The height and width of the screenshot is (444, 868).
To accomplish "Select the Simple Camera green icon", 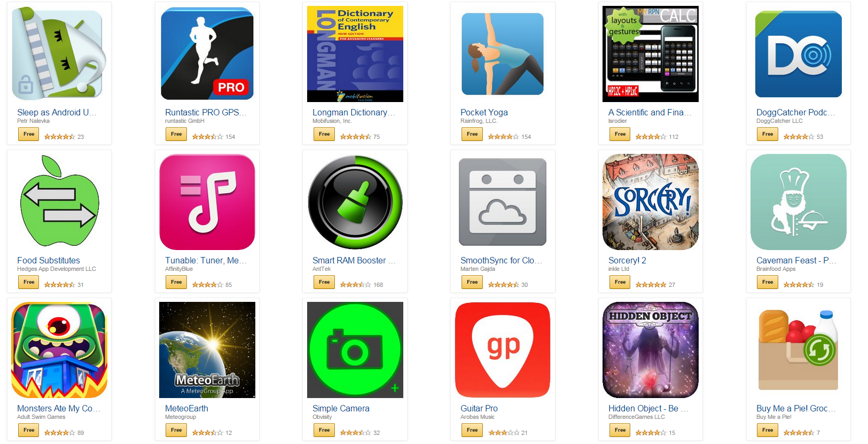I will coord(355,350).
